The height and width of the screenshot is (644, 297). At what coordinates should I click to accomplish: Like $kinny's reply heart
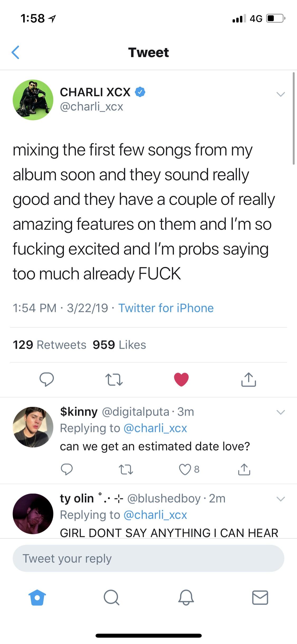185,469
